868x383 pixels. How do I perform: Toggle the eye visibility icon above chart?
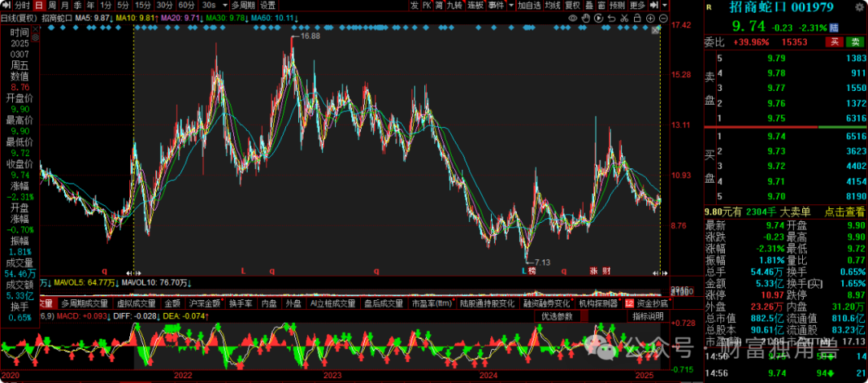(x=573, y=18)
